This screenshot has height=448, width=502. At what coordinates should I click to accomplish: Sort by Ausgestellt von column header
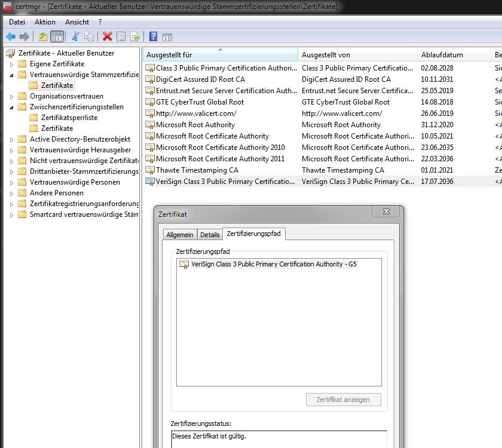(x=357, y=55)
